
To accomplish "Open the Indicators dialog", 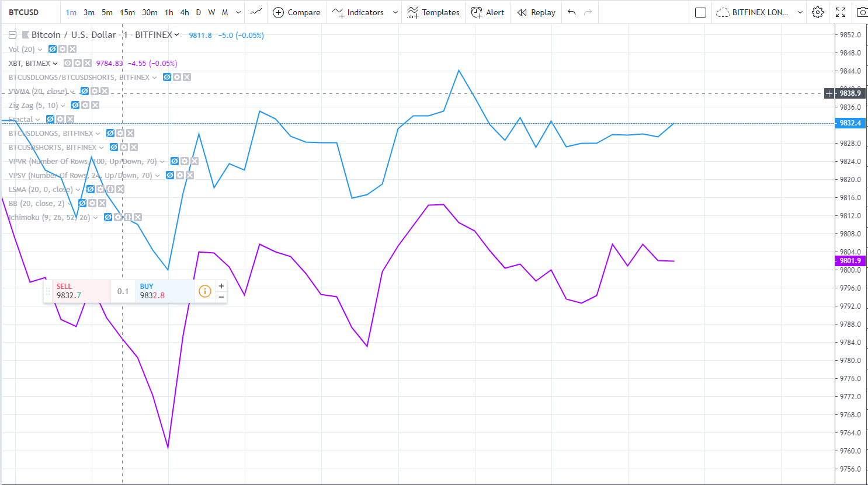I will tap(358, 12).
